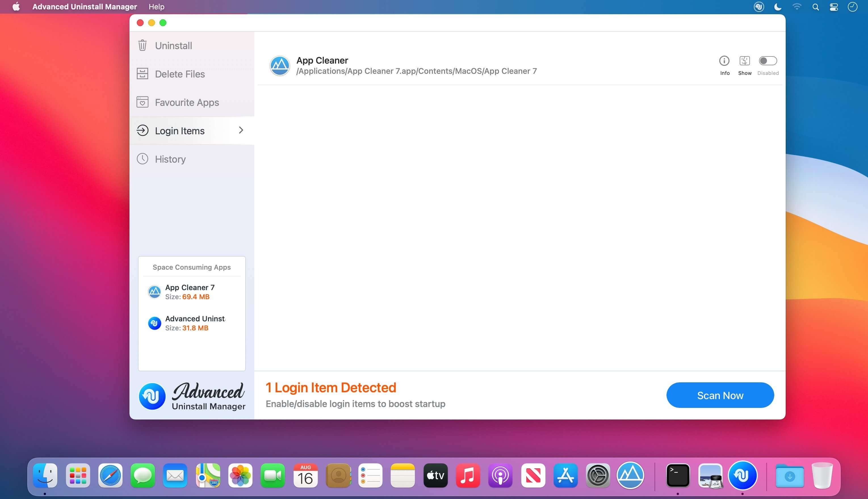
Task: Open the Apple menu
Action: (x=16, y=7)
